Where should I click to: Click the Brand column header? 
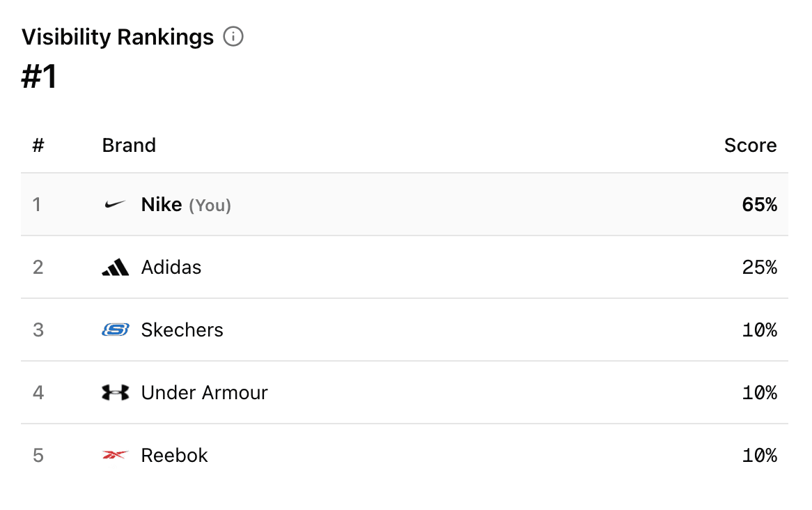(x=129, y=145)
